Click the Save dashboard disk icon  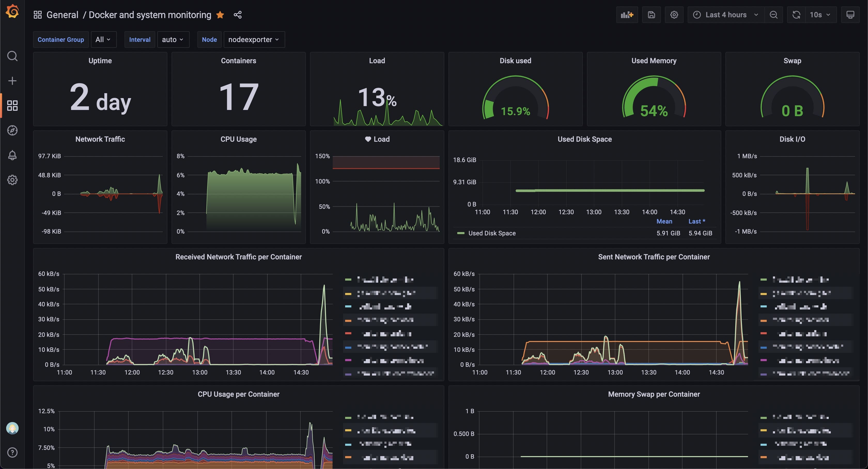click(651, 15)
